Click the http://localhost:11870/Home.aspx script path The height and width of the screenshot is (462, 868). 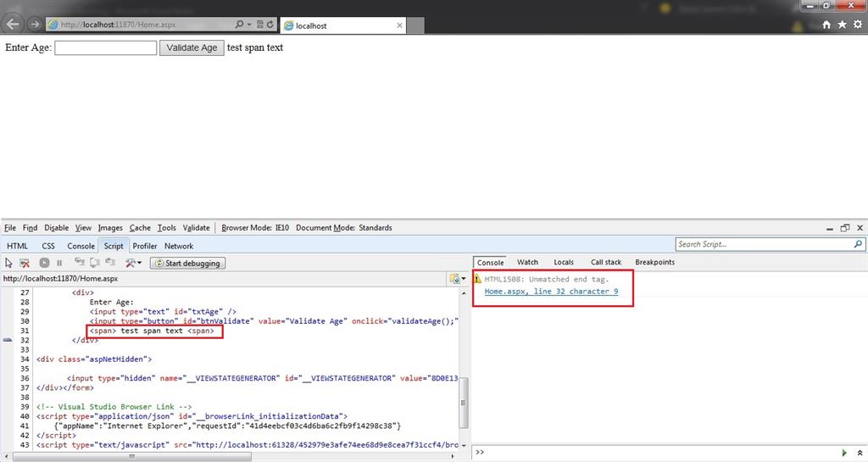(x=60, y=279)
